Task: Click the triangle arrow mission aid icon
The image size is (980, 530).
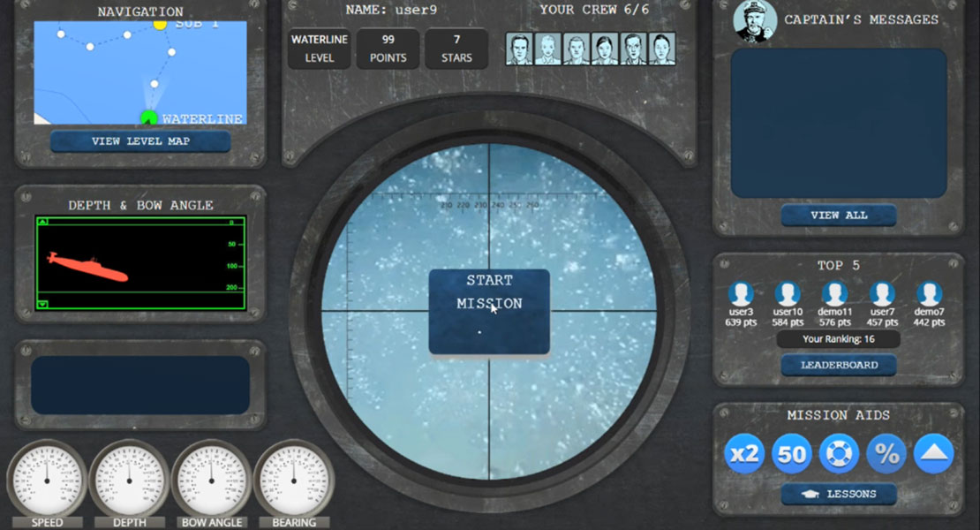Action: [x=934, y=453]
